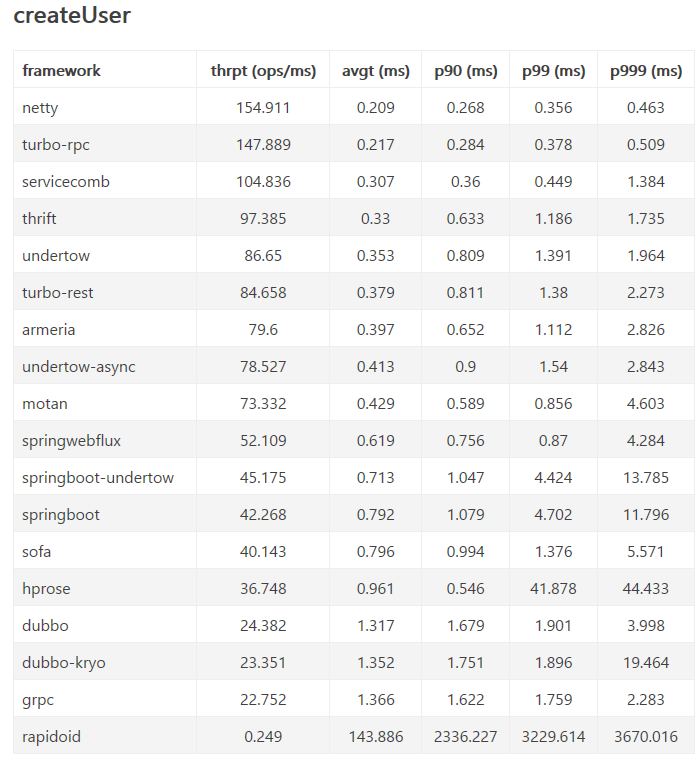The image size is (697, 759).
Task: Click the thrpt (ops/ms) column header
Action: click(x=263, y=71)
